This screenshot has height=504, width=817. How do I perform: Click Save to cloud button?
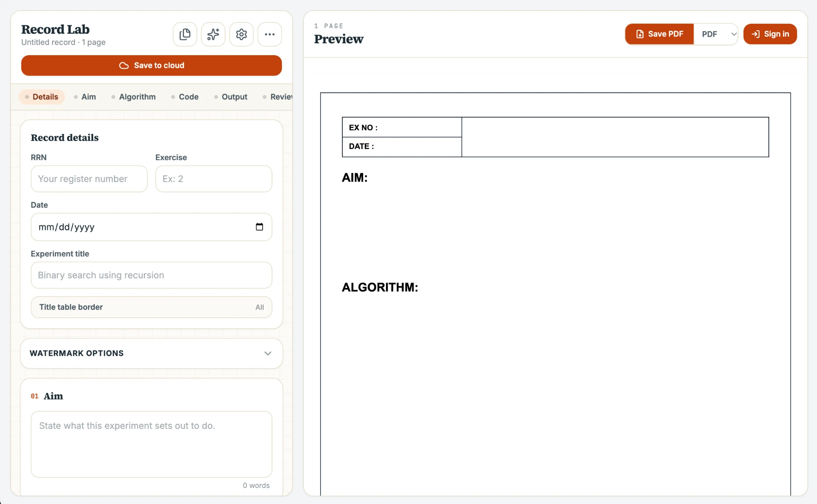[152, 65]
